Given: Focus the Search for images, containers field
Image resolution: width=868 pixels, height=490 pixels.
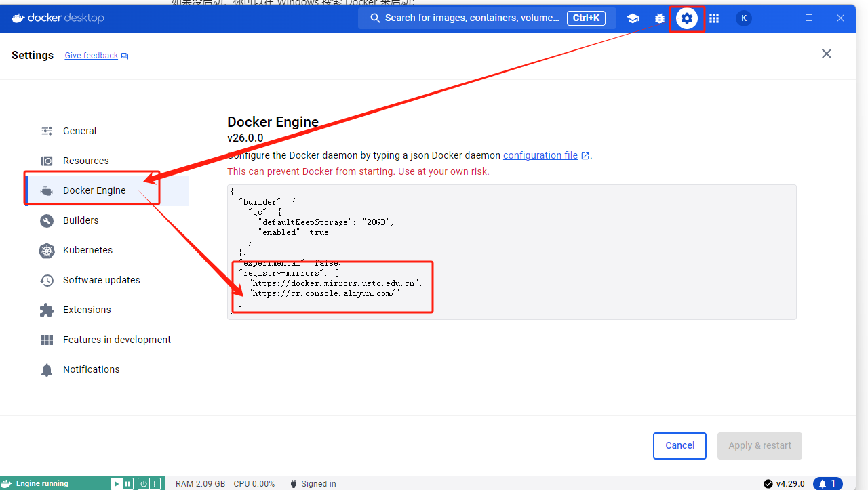Looking at the screenshot, I should tap(487, 18).
